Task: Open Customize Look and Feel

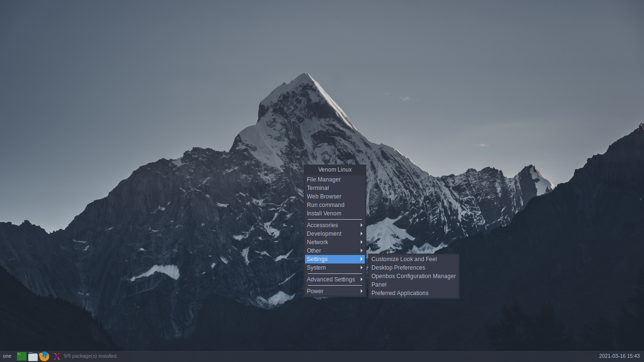Action: [413, 259]
